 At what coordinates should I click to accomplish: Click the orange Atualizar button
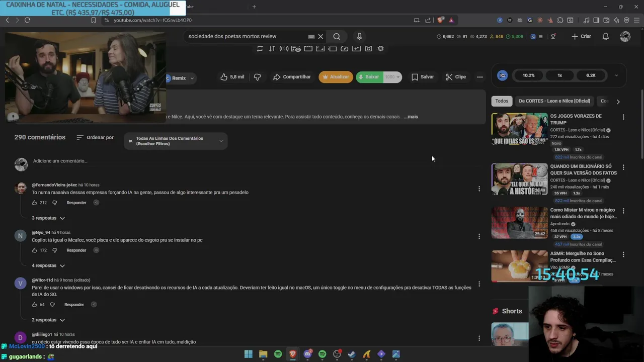tap(336, 77)
